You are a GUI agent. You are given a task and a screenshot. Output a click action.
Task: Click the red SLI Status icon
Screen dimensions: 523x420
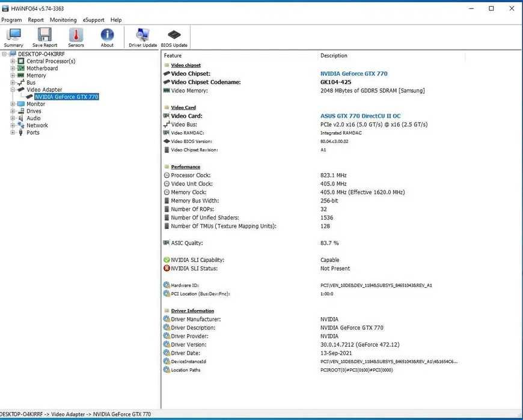pos(167,268)
